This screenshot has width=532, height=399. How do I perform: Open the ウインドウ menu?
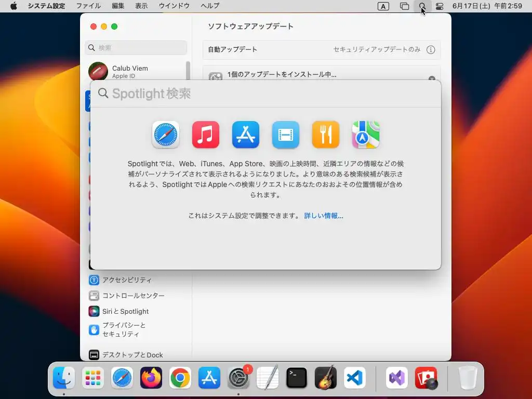pos(174,6)
